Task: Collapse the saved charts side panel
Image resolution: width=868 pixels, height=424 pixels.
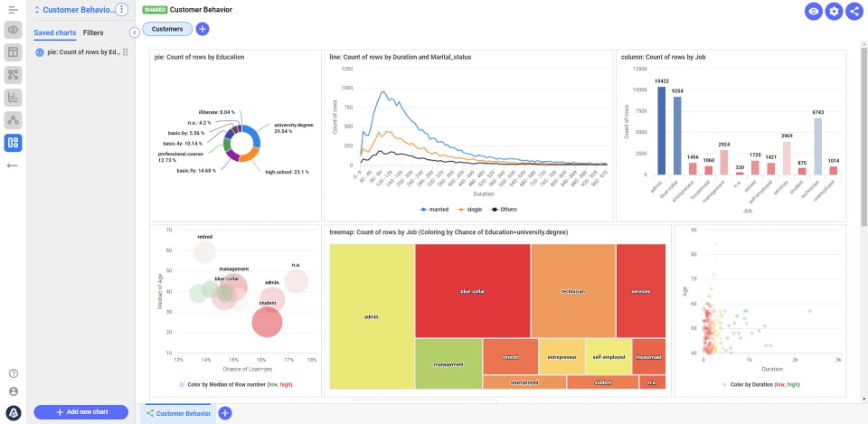Action: [135, 33]
